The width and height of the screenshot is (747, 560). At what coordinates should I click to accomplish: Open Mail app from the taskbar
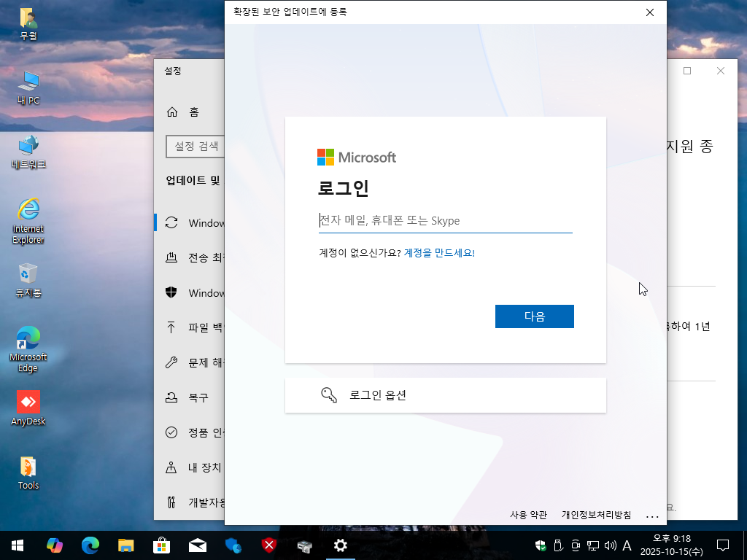pos(197,545)
